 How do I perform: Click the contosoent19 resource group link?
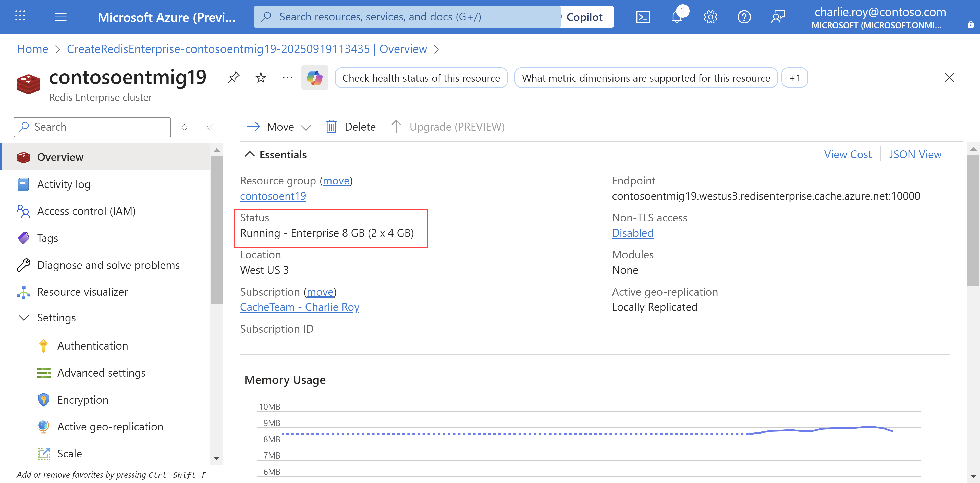tap(273, 196)
